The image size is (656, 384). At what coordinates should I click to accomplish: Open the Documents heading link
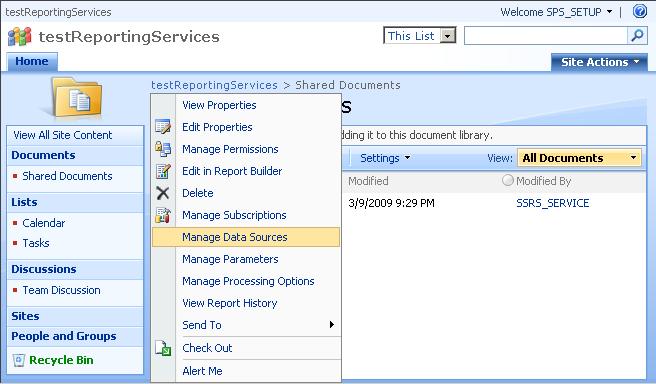[44, 155]
